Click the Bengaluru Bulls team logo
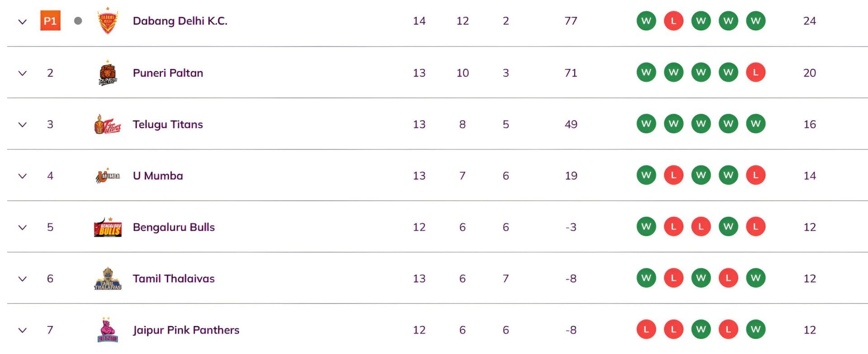Viewport: 868px width, 354px height. tap(108, 228)
